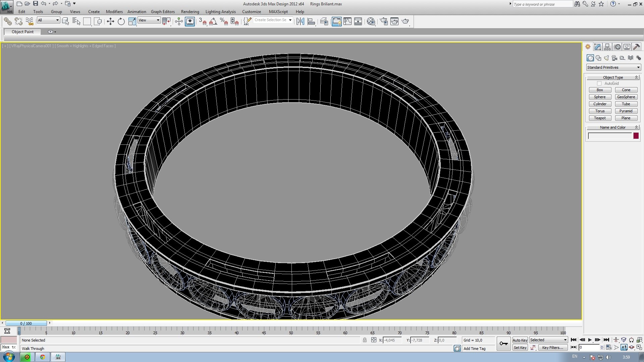The width and height of the screenshot is (644, 362).
Task: Open the Align tool
Action: (311, 21)
